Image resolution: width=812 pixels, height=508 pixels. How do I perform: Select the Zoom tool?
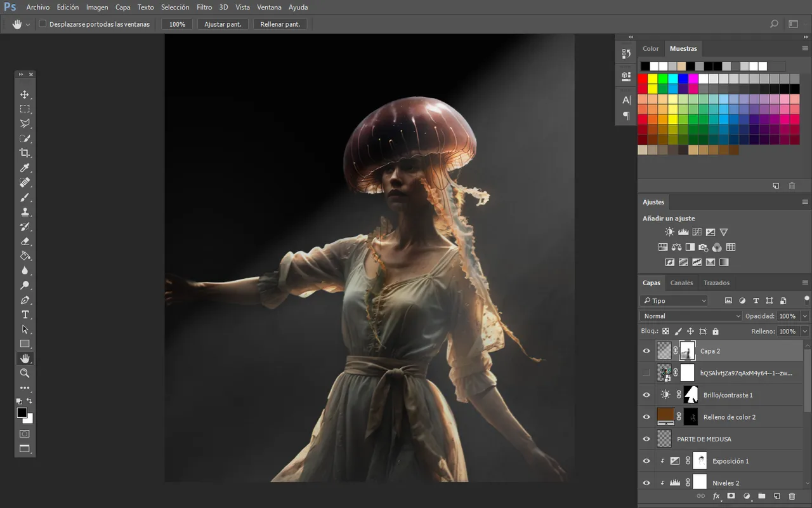point(25,373)
